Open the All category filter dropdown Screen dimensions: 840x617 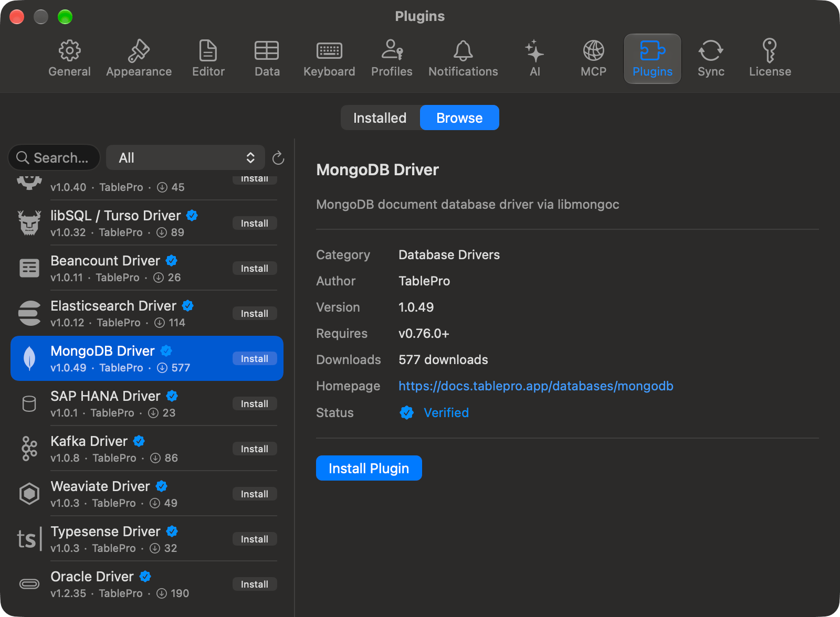coord(185,158)
